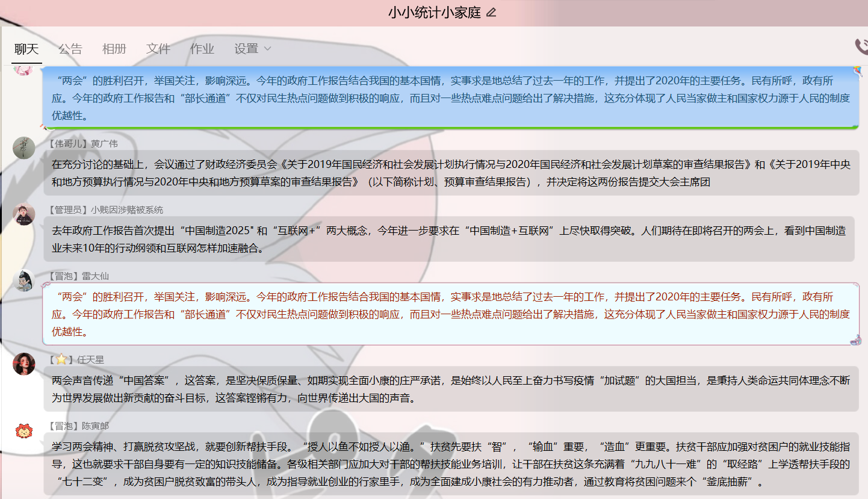Start a group call with the phone icon
This screenshot has height=499, width=868.
coord(861,47)
